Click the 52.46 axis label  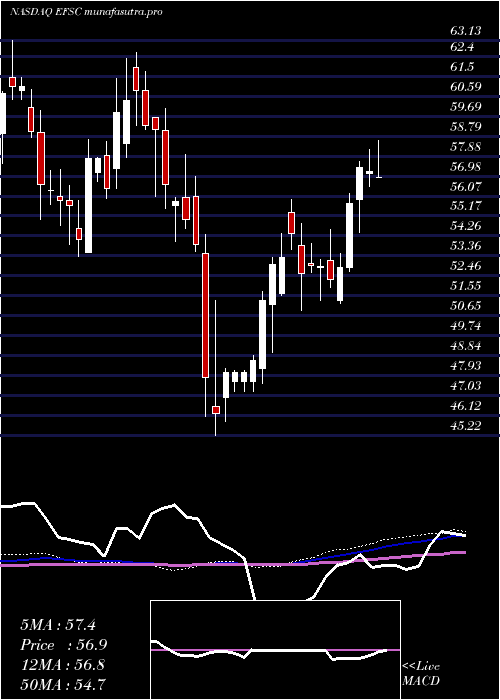[x=466, y=267]
